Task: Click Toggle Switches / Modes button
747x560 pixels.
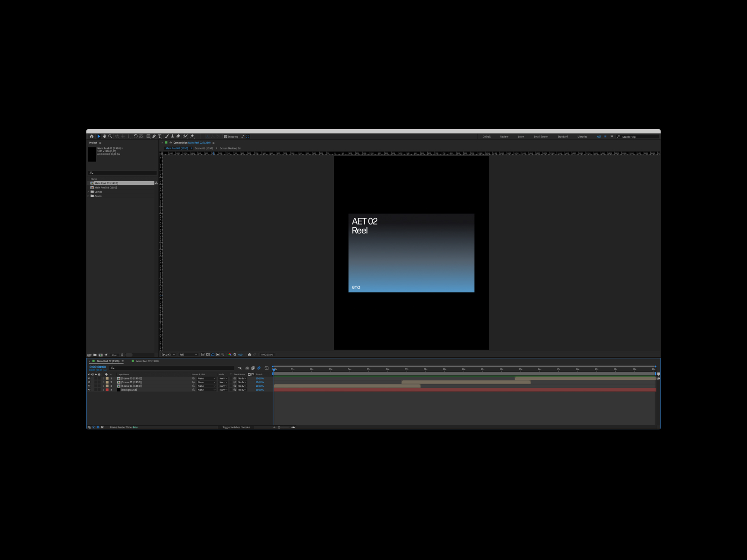Action: [x=236, y=427]
